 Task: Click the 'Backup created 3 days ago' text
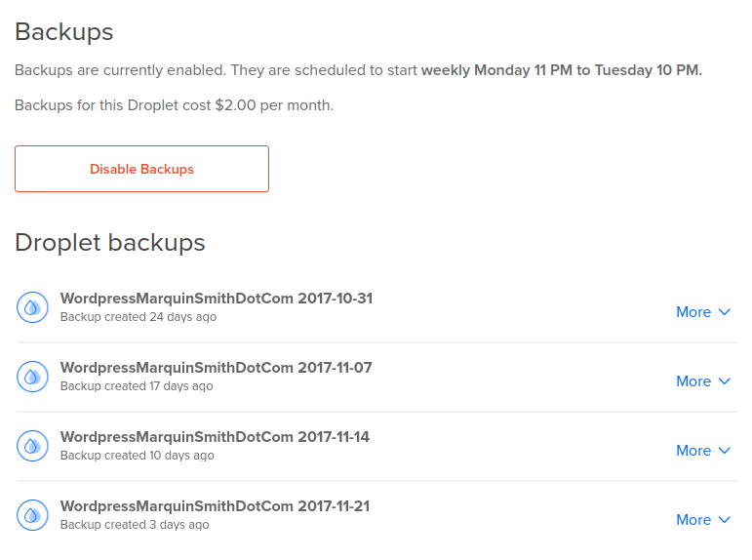[x=135, y=525]
